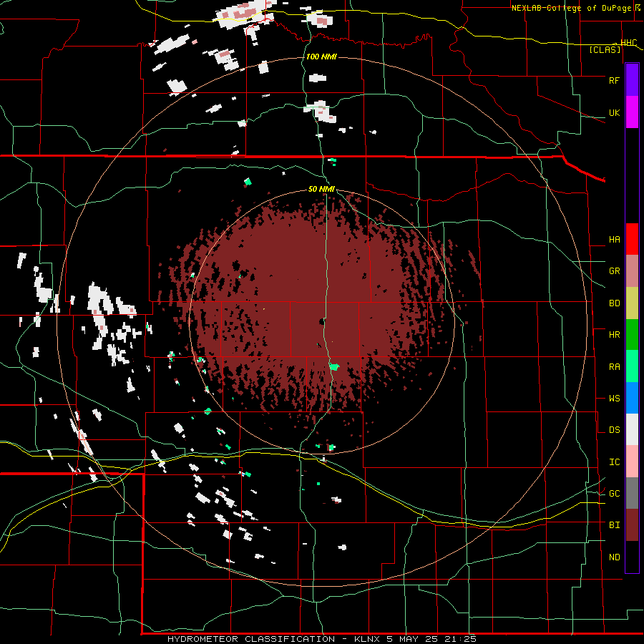Click the BI legend label text
This screenshot has height=644, width=644.
coord(614,525)
